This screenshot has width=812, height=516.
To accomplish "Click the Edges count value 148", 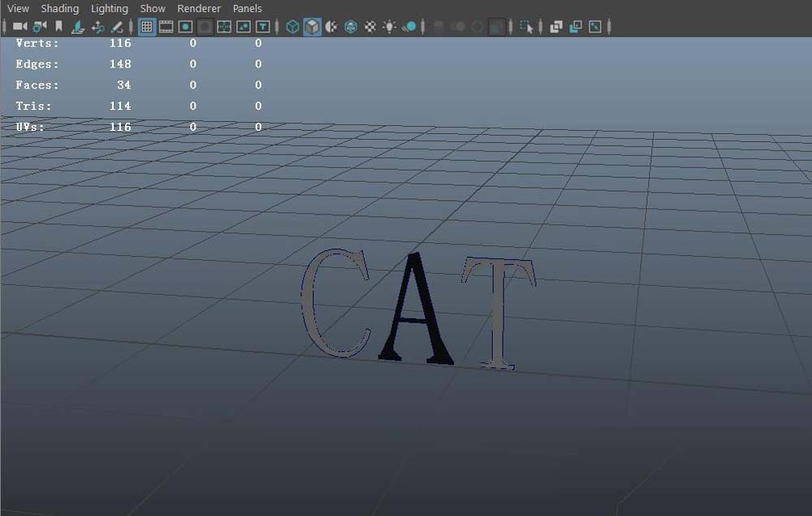I will pos(120,63).
